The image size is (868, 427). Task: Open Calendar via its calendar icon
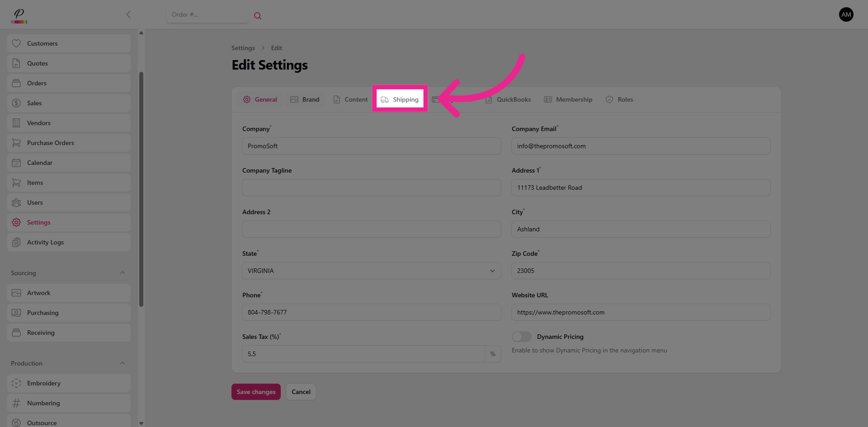(16, 163)
